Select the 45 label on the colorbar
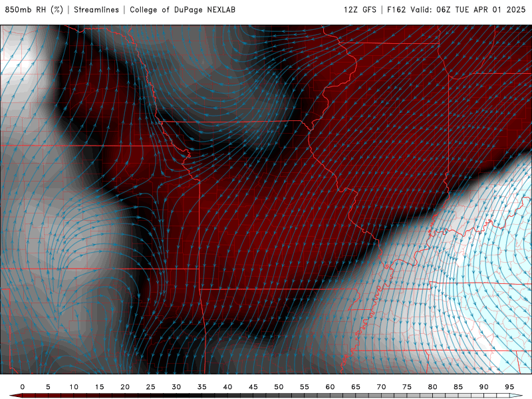The image size is (532, 399). pyautogui.click(x=253, y=387)
